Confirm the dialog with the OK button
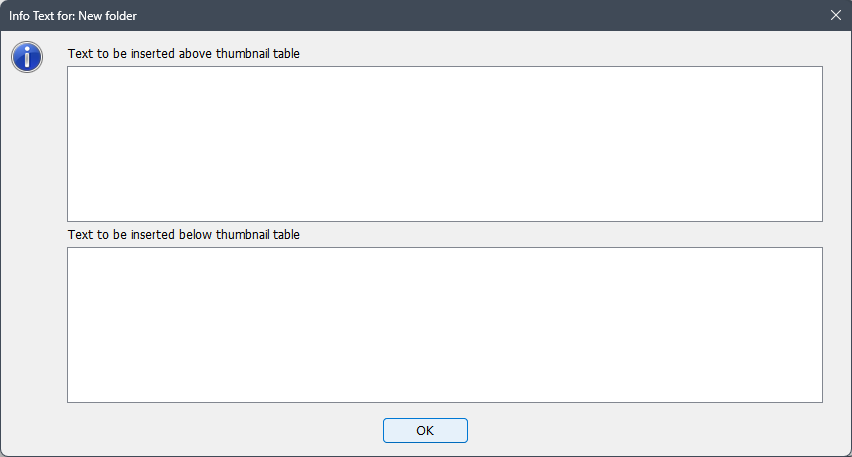 (x=425, y=430)
